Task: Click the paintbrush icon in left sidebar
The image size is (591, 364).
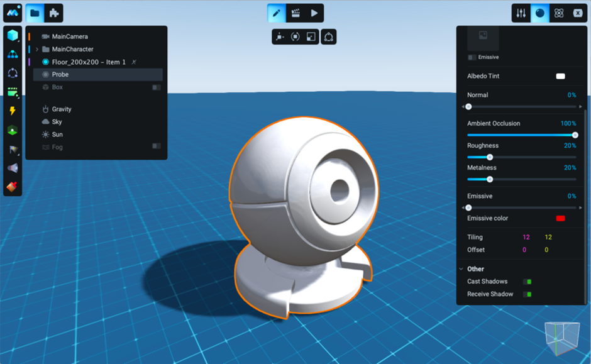Action: (x=13, y=187)
